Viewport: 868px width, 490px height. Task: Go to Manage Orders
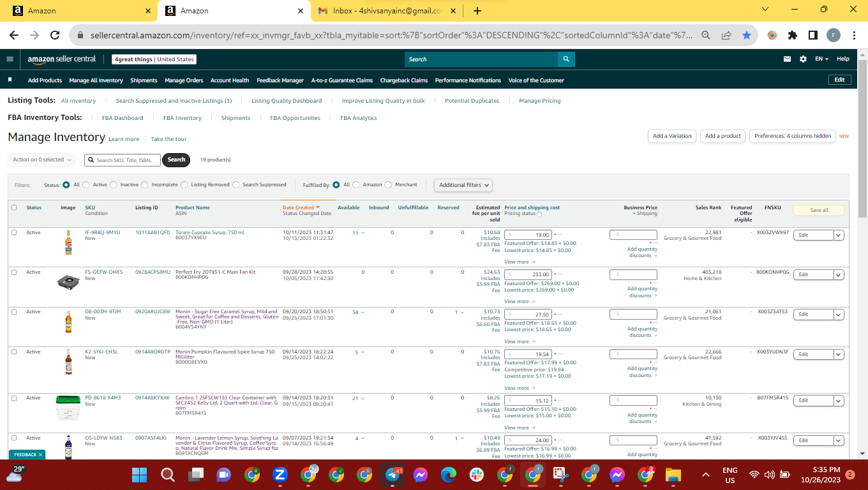(x=184, y=80)
